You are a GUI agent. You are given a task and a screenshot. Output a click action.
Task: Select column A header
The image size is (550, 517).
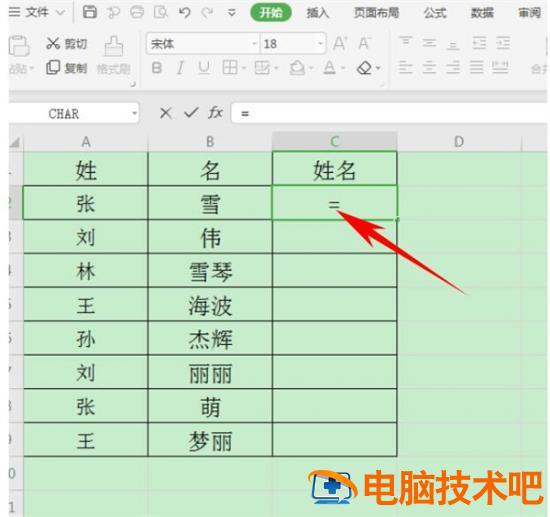86,142
